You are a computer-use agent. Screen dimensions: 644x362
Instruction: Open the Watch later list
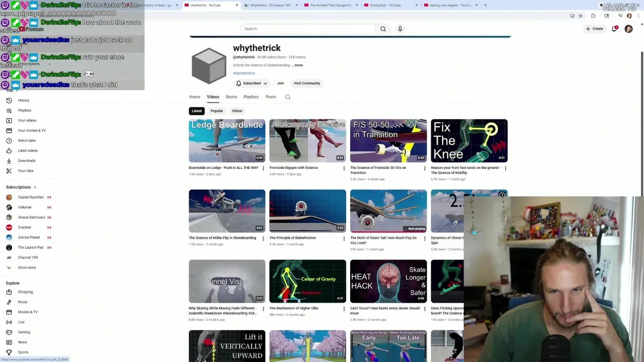click(27, 140)
